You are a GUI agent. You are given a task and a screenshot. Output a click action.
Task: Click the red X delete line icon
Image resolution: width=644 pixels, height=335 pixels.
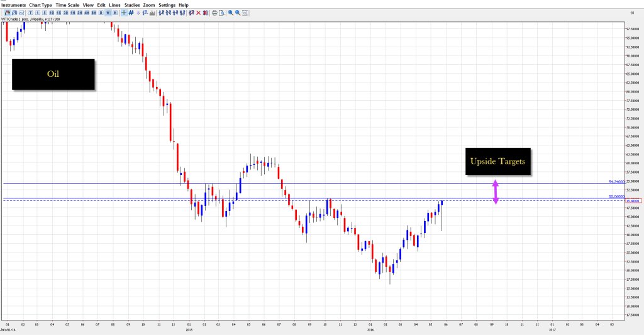(x=198, y=13)
